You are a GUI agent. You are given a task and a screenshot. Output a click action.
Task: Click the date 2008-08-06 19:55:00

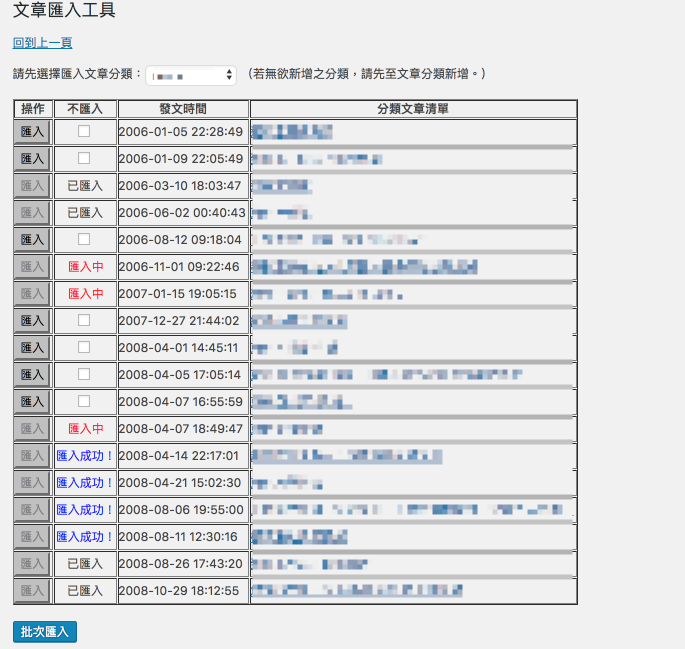[181, 510]
